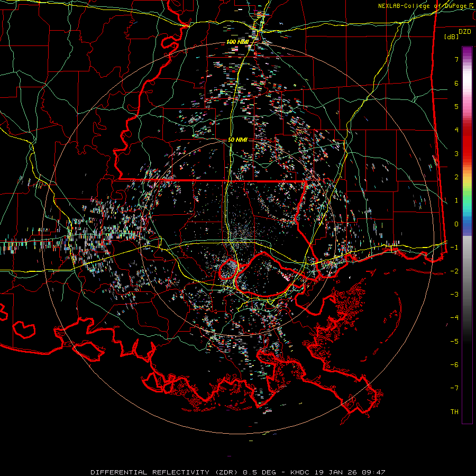Click the 6 value on the color scale
Screen dimensions: 476x476
pos(456,83)
